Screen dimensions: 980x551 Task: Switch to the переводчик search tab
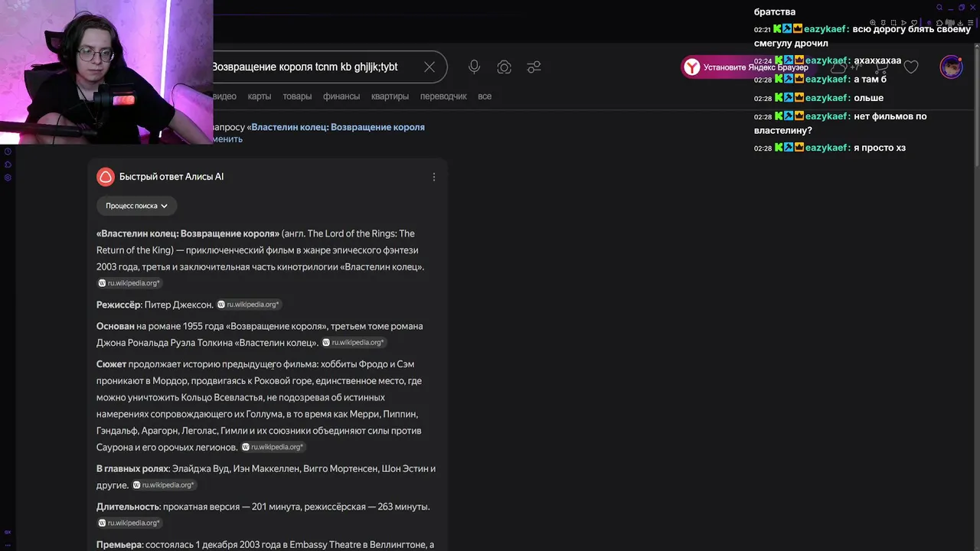click(x=443, y=96)
